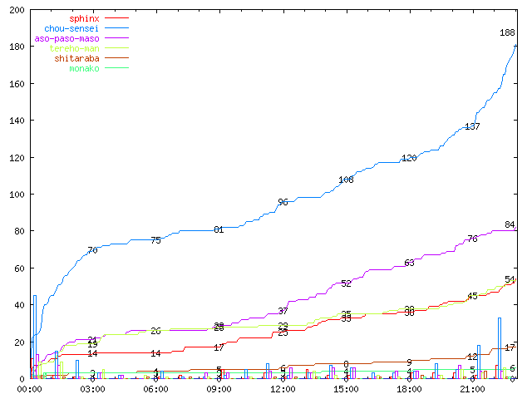The height and width of the screenshot is (399, 532).
Task: Click the 188 data label at top right
Action: click(x=507, y=32)
